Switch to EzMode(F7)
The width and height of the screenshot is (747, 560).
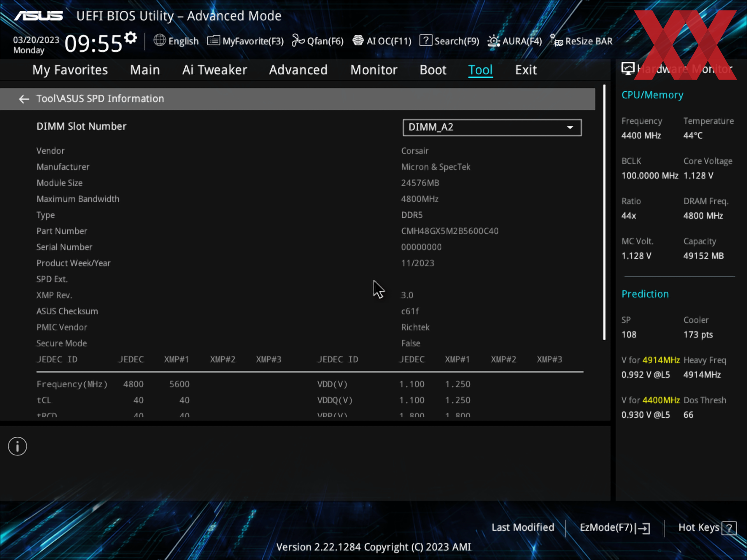coord(615,528)
